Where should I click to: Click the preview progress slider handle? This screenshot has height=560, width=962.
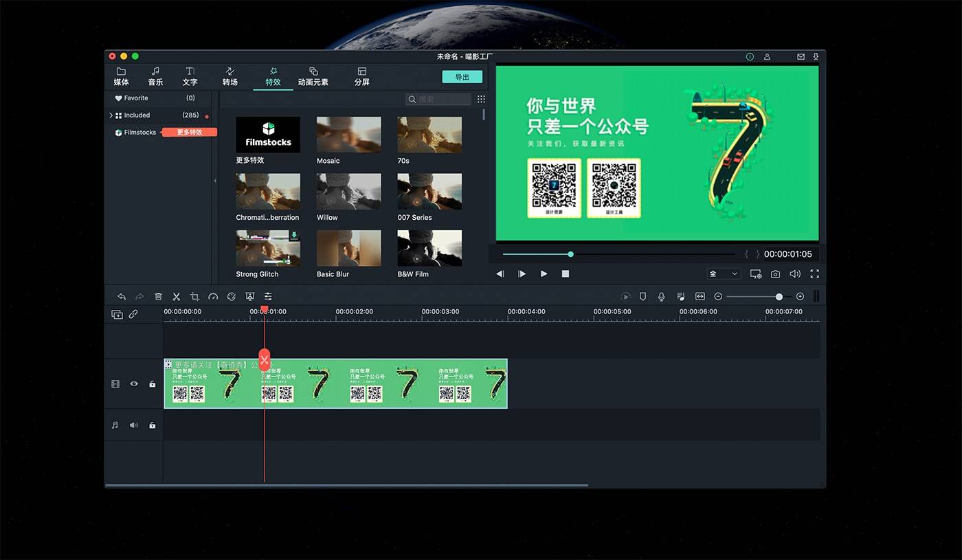[570, 254]
